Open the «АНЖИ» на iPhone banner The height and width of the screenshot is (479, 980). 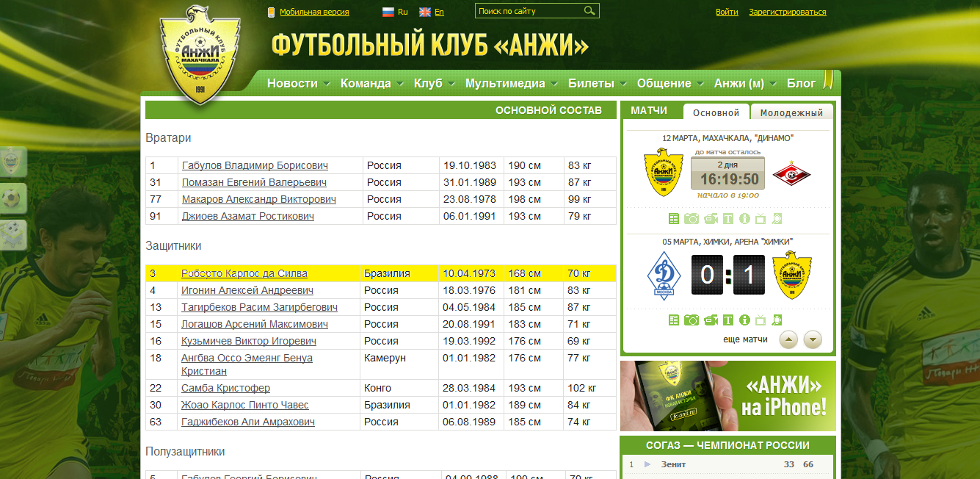coord(728,396)
